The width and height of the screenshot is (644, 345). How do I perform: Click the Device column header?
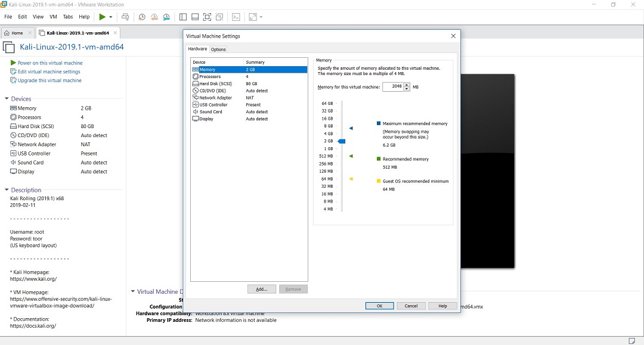217,63
